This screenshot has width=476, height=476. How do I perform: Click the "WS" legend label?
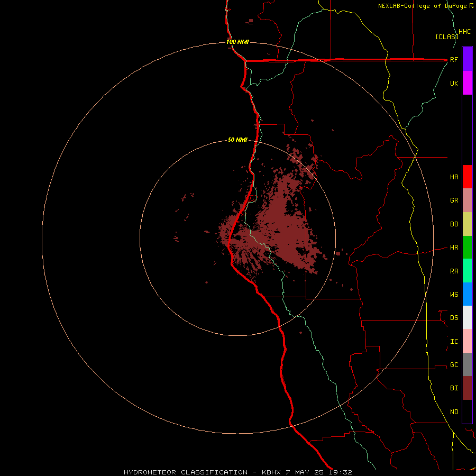pyautogui.click(x=454, y=295)
